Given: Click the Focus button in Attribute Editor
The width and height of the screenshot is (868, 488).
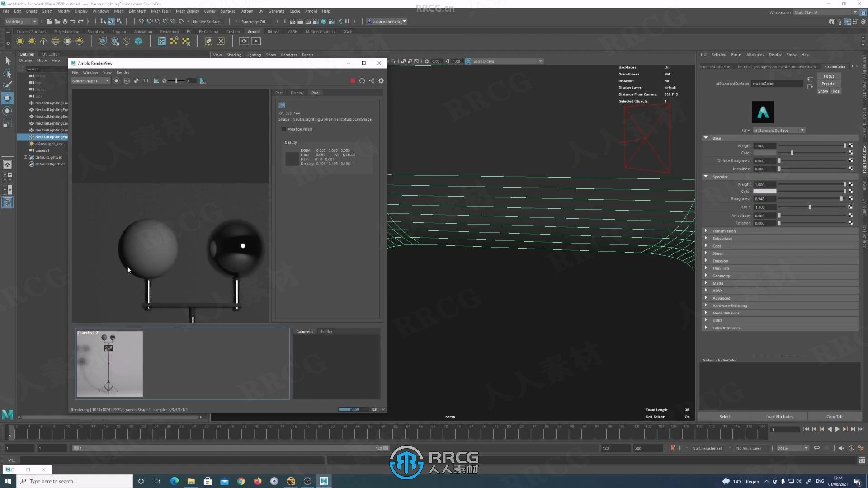Looking at the screenshot, I should click(x=829, y=76).
